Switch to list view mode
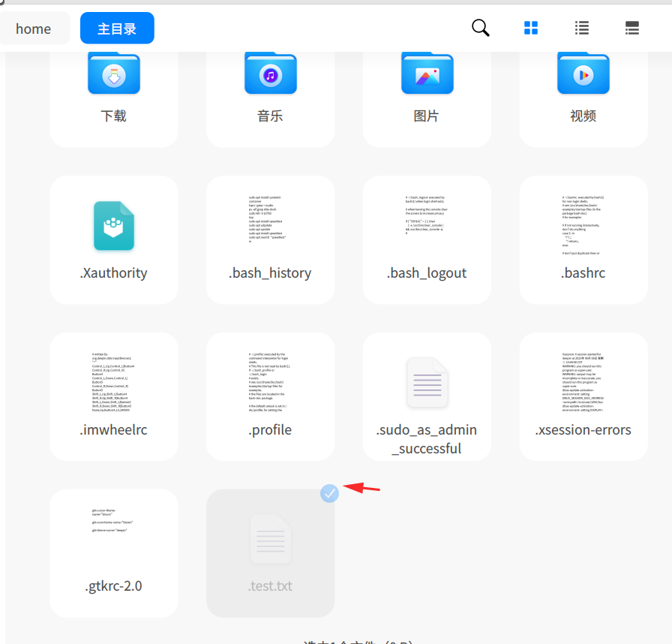 click(x=581, y=28)
